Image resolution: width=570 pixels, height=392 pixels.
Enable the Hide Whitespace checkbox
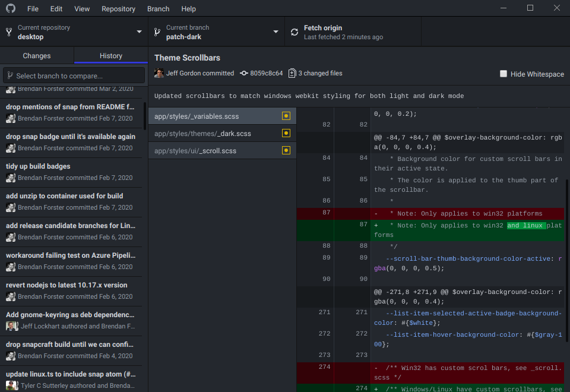click(x=503, y=74)
